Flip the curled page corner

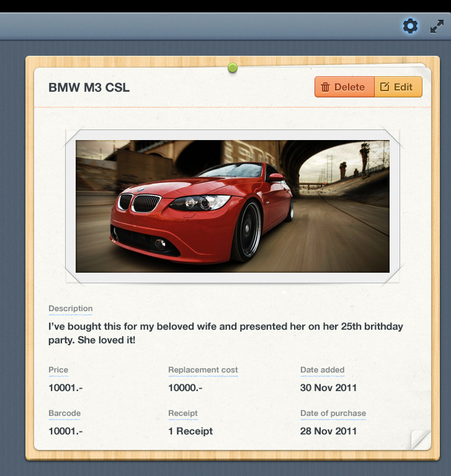coord(421,440)
